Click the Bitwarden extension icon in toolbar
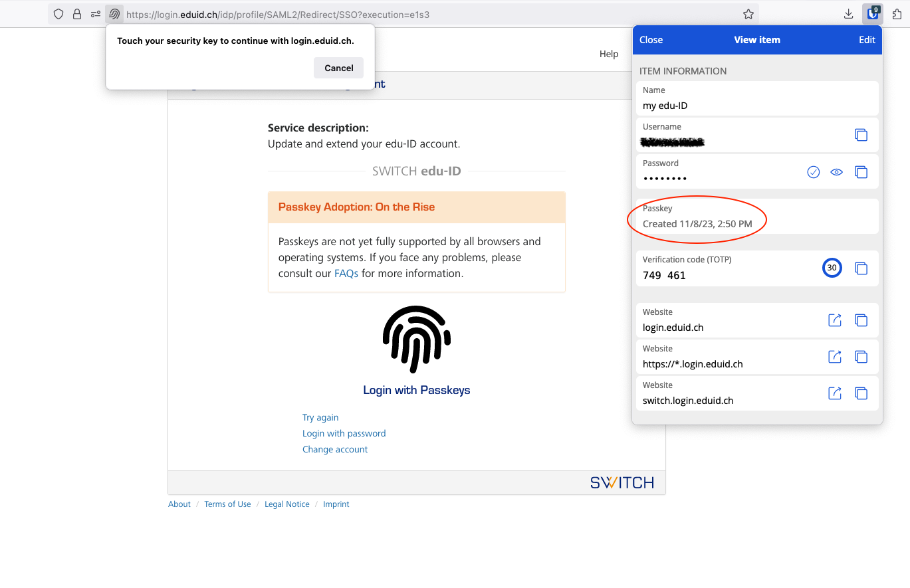910x588 pixels. click(x=872, y=13)
